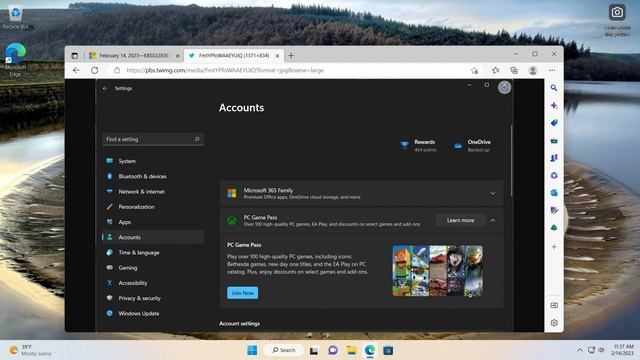Open Games icon in Edge sidebar
Image resolution: width=640 pixels, height=360 pixels.
(x=554, y=158)
